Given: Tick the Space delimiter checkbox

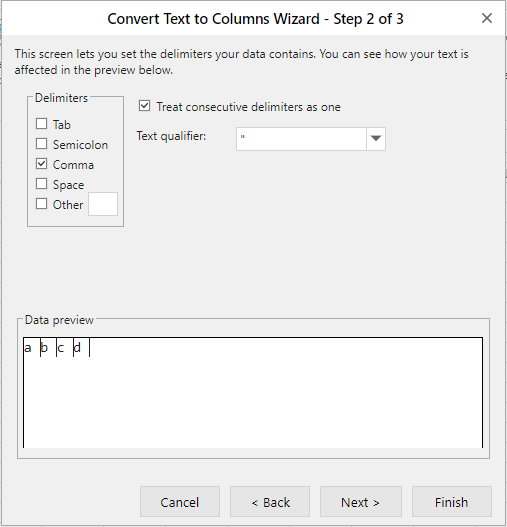Looking at the screenshot, I should pos(41,184).
